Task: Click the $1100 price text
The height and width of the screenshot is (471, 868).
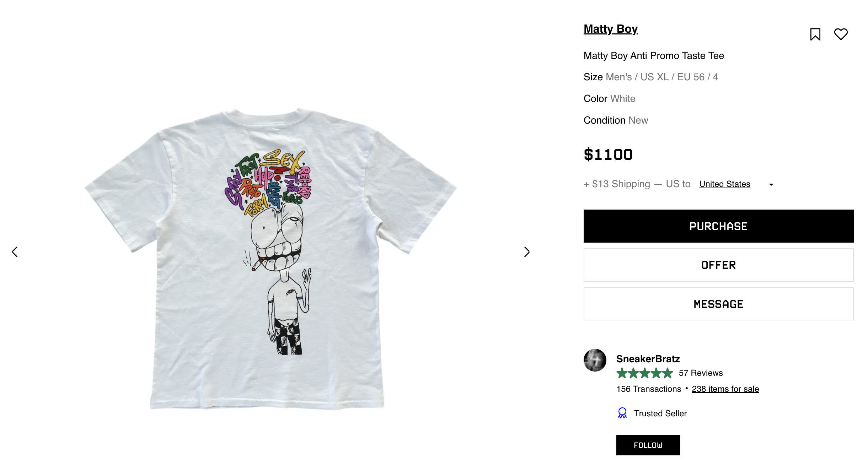Action: 608,155
